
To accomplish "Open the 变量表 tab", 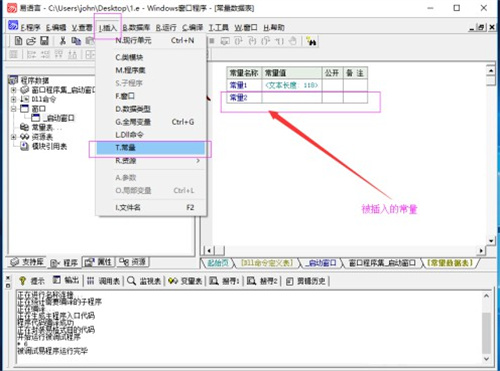I will click(185, 281).
